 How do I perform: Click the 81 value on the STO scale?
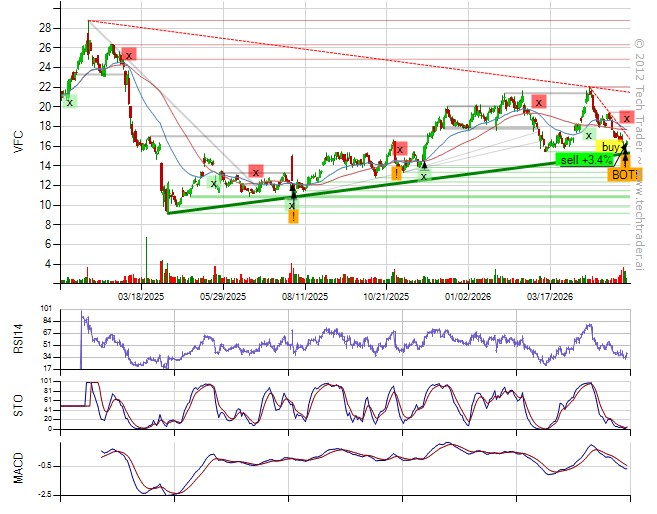(48, 391)
